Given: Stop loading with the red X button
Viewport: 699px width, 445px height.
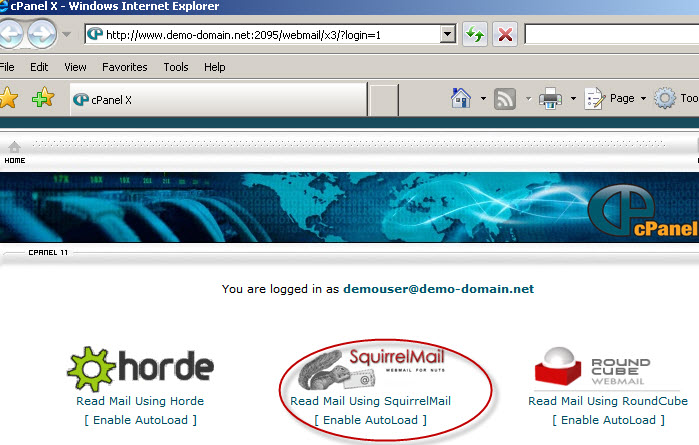Looking at the screenshot, I should 505,34.
